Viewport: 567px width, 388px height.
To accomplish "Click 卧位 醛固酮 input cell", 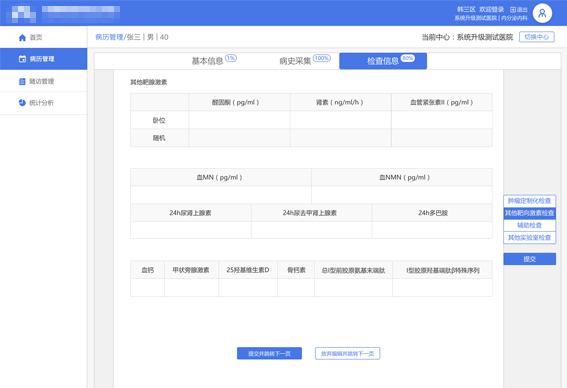I will coord(239,120).
